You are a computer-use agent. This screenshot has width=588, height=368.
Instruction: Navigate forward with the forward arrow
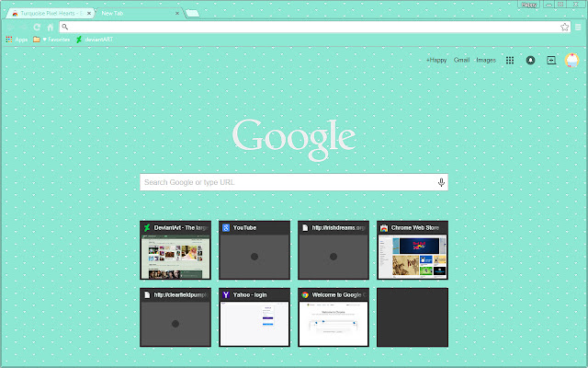pyautogui.click(x=24, y=27)
